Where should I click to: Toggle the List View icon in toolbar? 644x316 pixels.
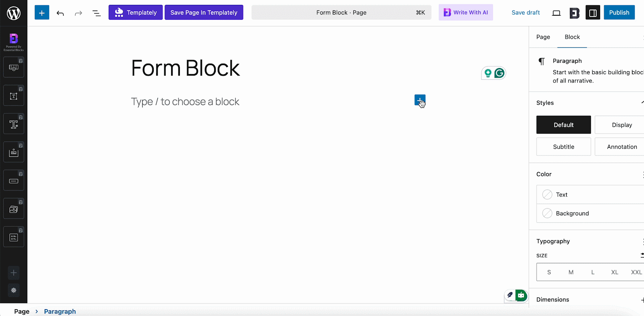(x=96, y=13)
